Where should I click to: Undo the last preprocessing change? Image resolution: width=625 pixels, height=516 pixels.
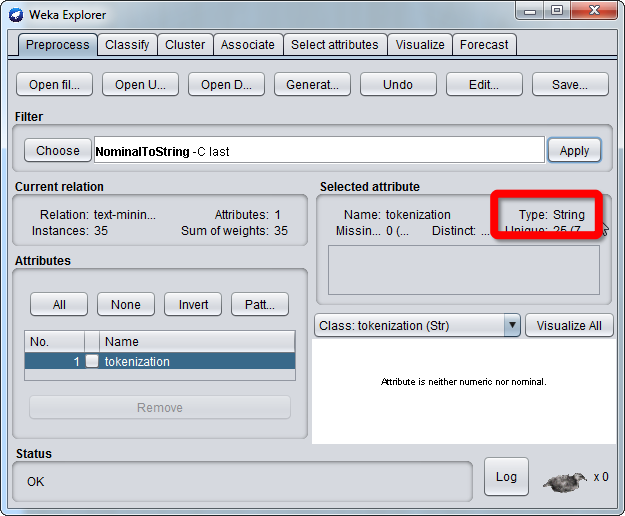[x=398, y=84]
